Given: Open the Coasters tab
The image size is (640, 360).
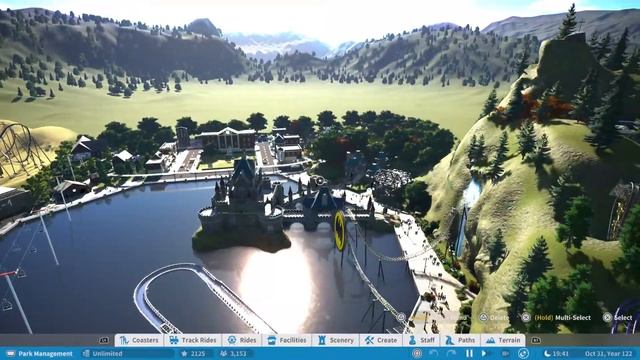Looking at the screenshot, I should [139, 340].
